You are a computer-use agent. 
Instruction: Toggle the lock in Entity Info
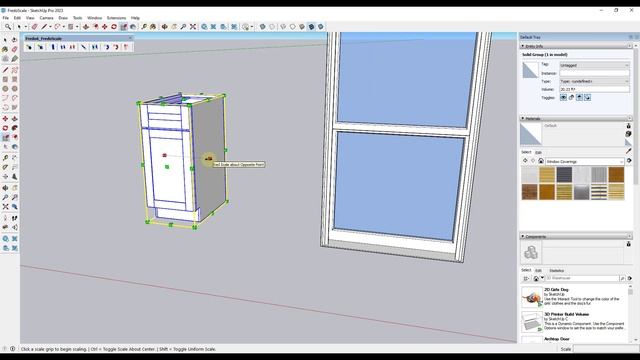click(x=571, y=98)
